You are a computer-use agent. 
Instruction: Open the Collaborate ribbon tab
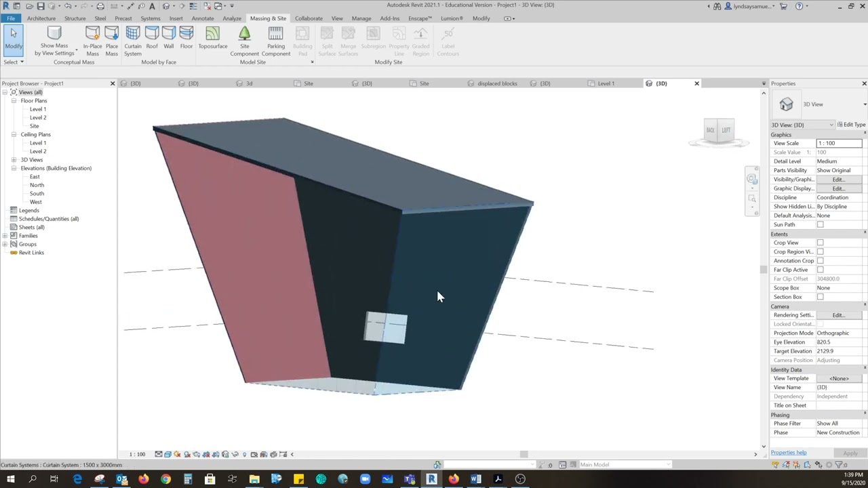click(x=309, y=18)
